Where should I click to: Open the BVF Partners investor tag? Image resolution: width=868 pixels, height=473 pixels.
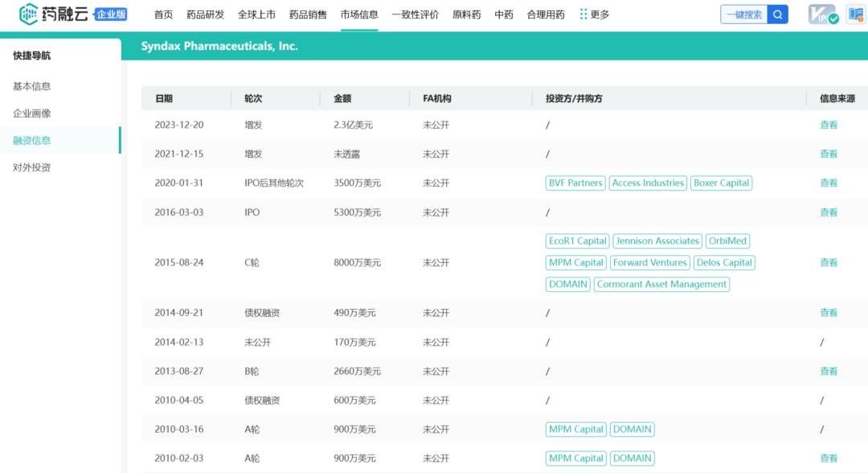(x=575, y=183)
